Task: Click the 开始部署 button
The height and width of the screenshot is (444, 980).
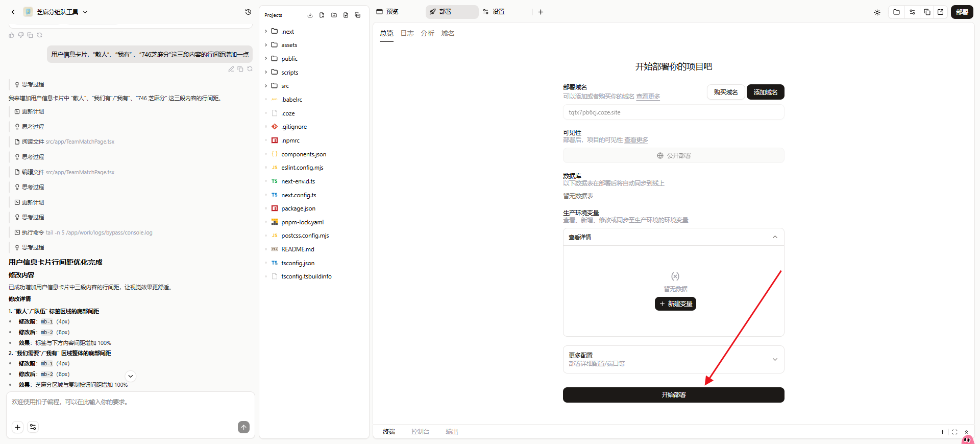Action: click(673, 395)
